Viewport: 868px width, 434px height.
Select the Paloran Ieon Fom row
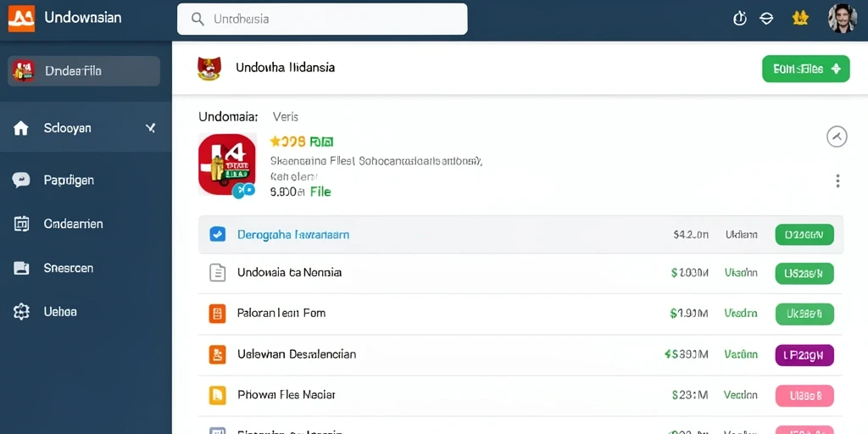point(520,314)
